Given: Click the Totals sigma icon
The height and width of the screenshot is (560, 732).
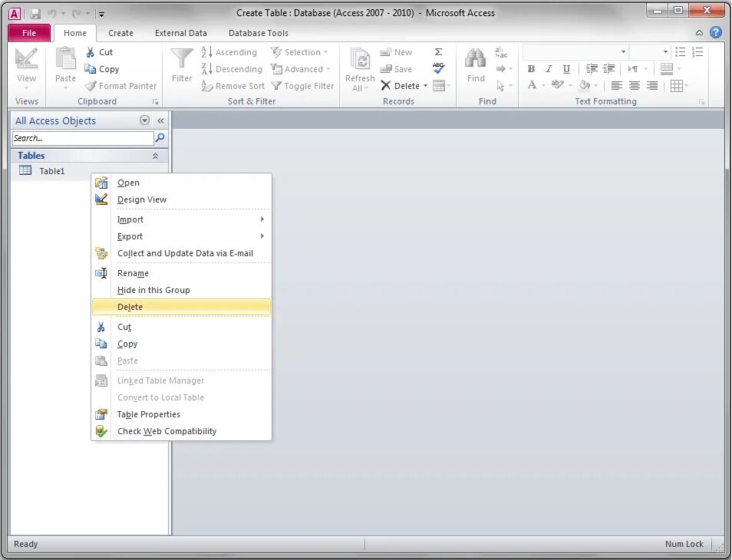Looking at the screenshot, I should [438, 52].
